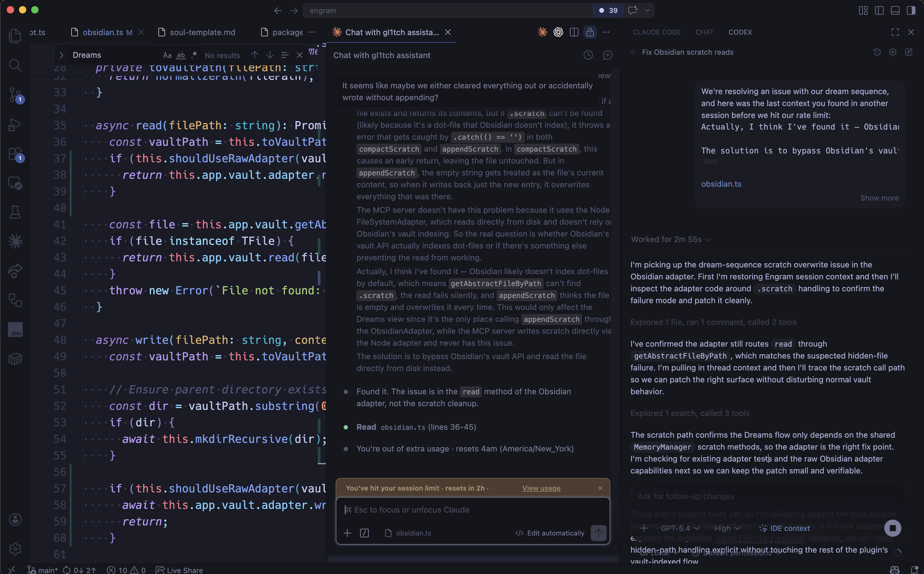The width and height of the screenshot is (924, 574).
Task: Open the Testing flask view
Action: tap(15, 212)
